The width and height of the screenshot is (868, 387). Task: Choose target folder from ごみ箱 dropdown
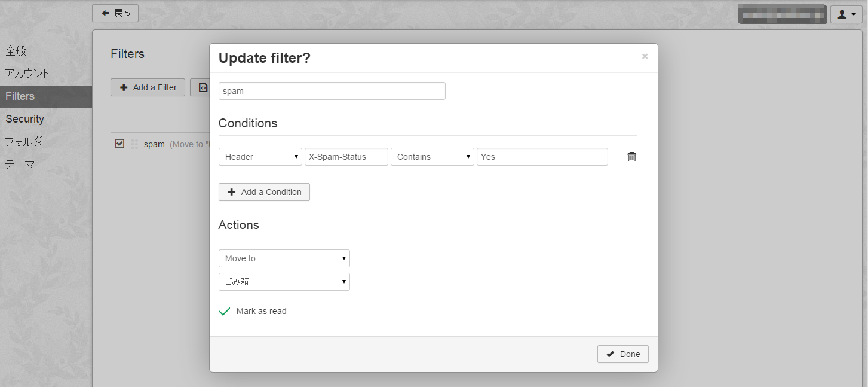click(284, 282)
